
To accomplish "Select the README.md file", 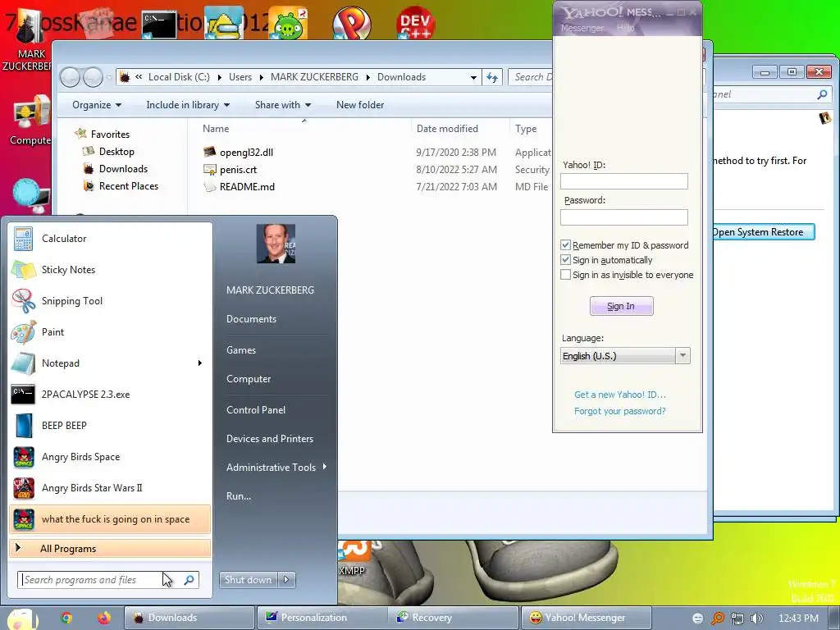I will pyautogui.click(x=239, y=186).
